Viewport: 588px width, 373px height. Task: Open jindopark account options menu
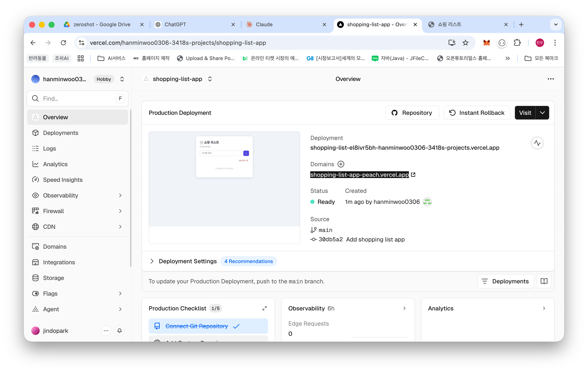coord(106,331)
